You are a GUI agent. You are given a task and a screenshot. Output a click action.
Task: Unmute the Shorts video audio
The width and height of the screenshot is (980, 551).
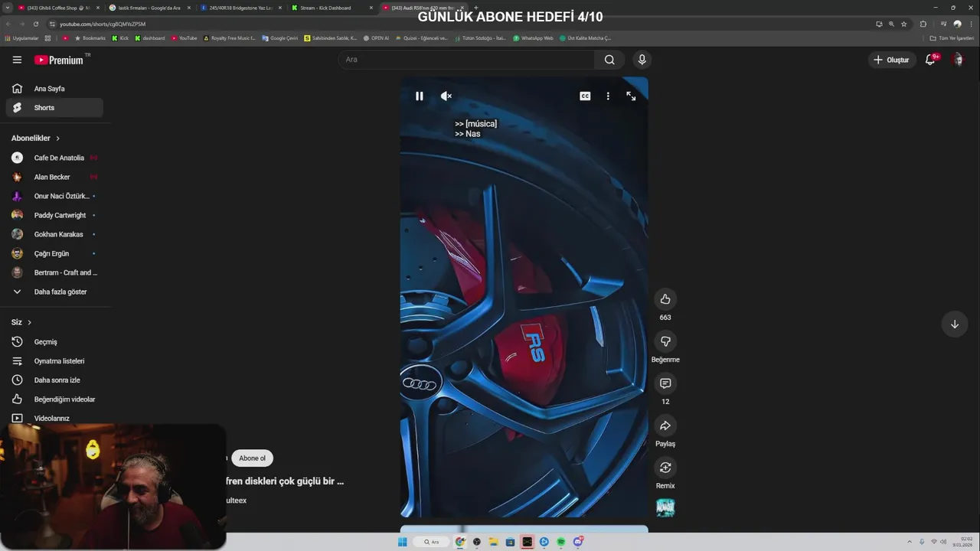point(446,96)
